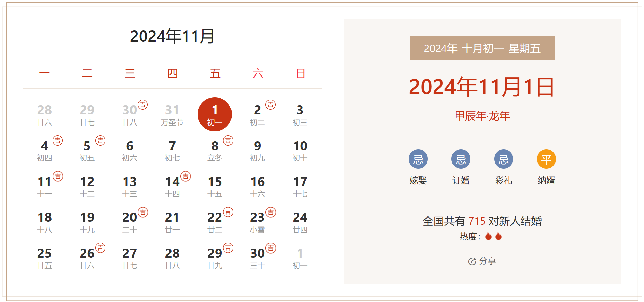Select November 10 初十
Image resolution: width=644 pixels, height=302 pixels.
[300, 151]
